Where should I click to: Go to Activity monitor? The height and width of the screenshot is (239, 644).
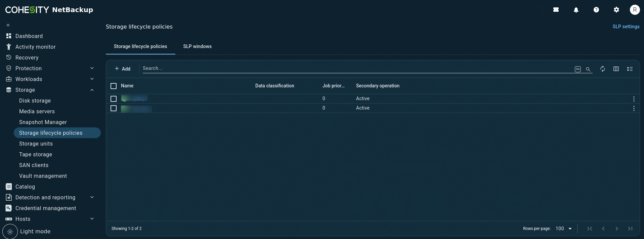pos(35,47)
